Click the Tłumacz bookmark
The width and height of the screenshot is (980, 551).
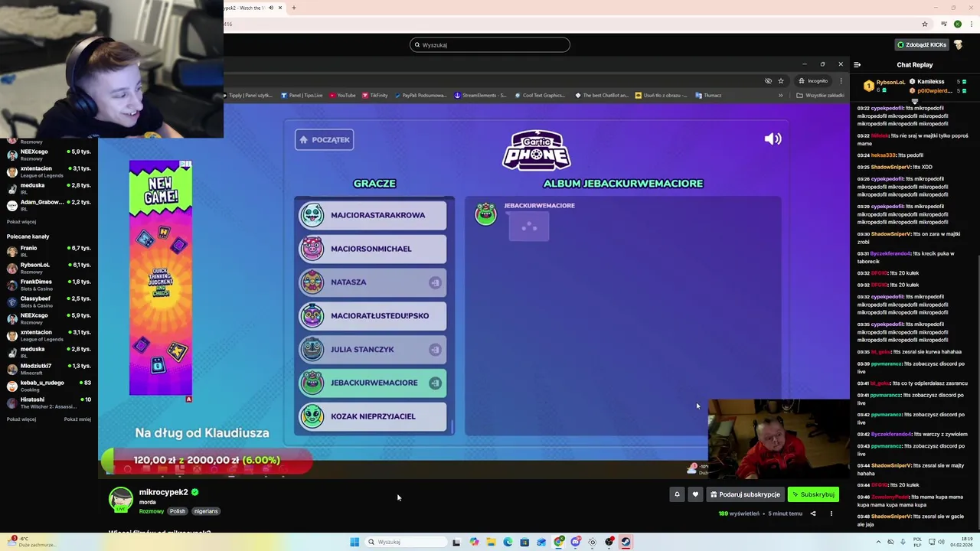tap(708, 96)
